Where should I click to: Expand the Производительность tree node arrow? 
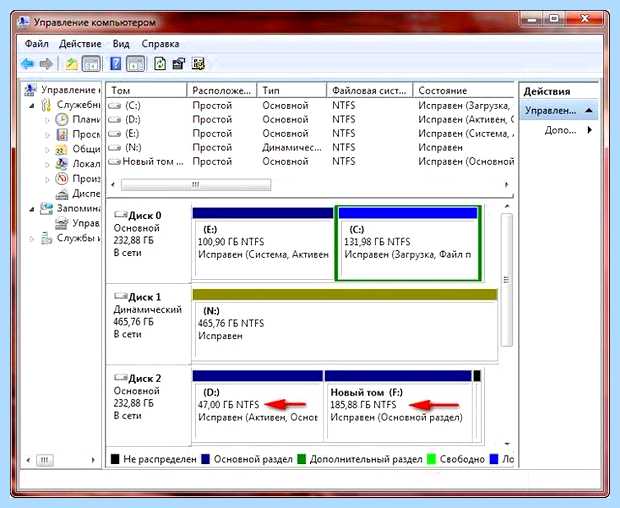pyautogui.click(x=47, y=179)
